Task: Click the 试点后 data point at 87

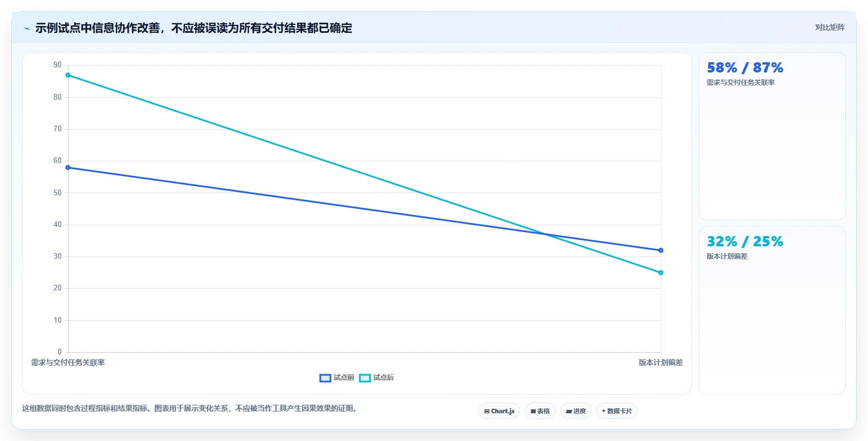Action: tap(68, 75)
